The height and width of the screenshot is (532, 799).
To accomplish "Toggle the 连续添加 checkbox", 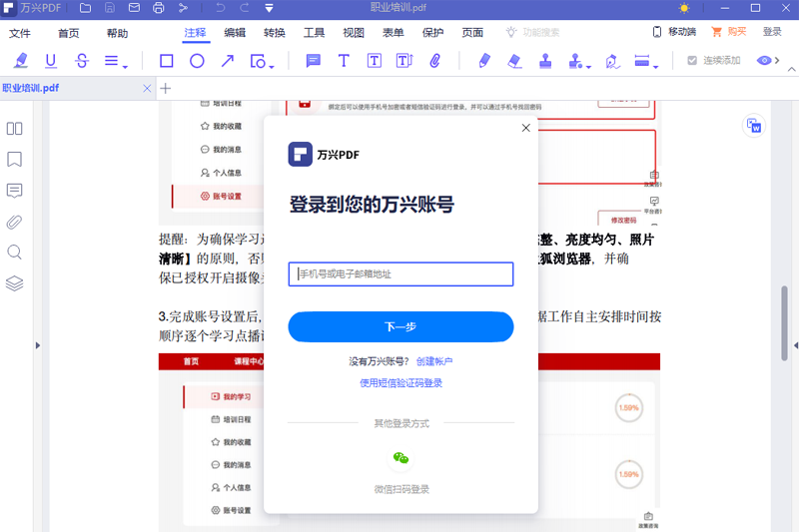I will click(692, 61).
